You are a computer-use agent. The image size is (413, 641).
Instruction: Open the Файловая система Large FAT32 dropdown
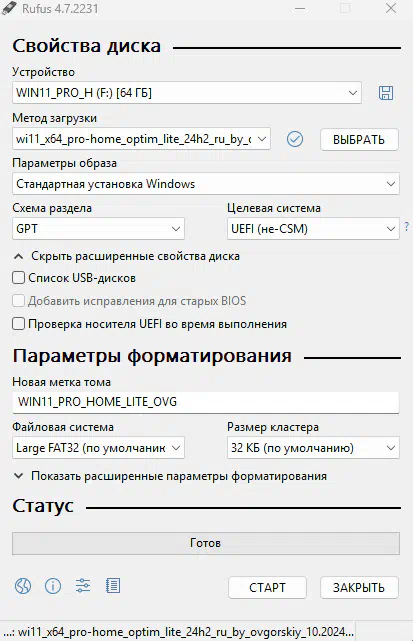(98, 448)
